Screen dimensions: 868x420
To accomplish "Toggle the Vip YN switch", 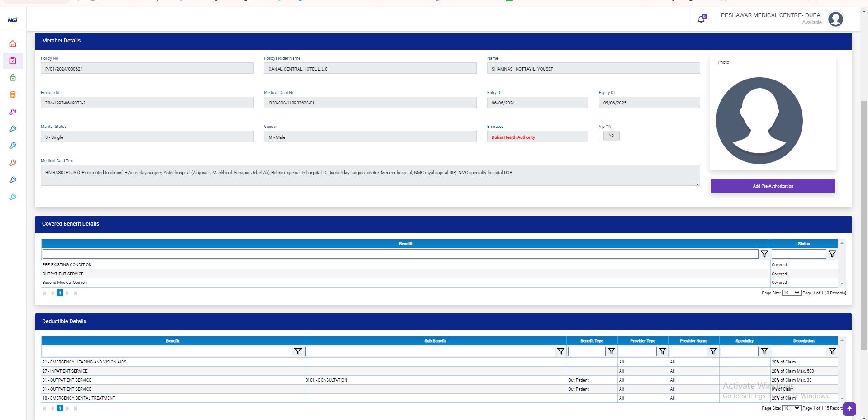I will (x=609, y=136).
